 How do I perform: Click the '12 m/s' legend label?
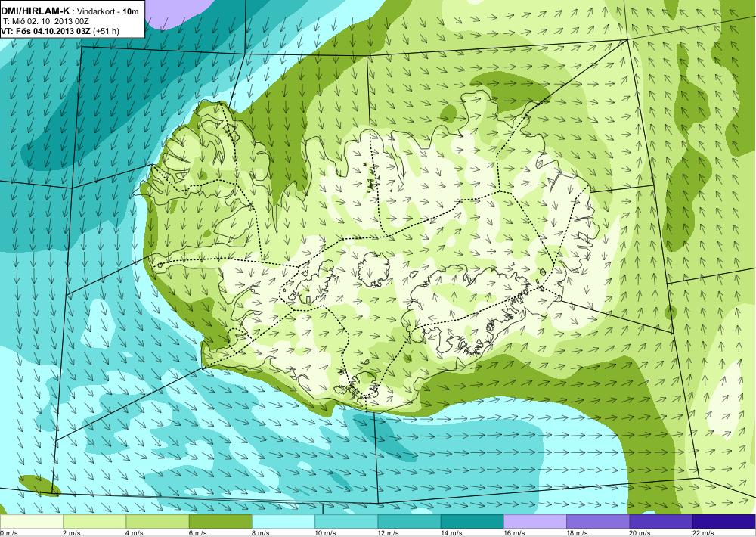tap(389, 533)
